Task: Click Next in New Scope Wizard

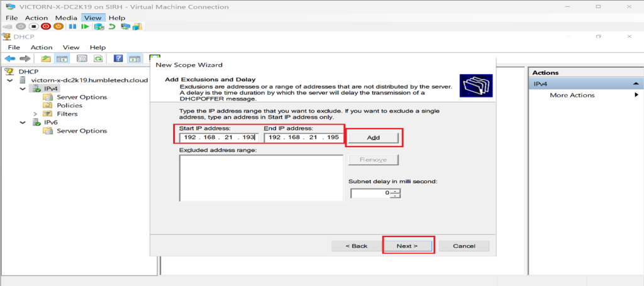Action: click(407, 245)
